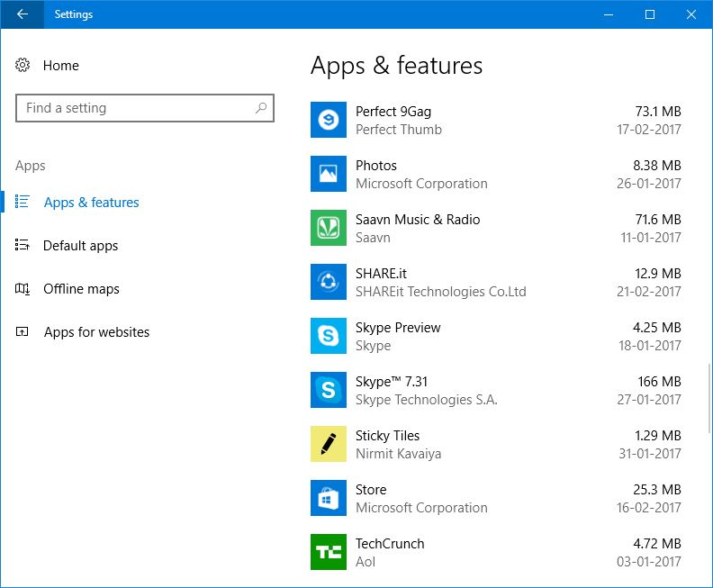Click the Home gear icon
Viewport: 713px width, 588px height.
pyautogui.click(x=23, y=65)
